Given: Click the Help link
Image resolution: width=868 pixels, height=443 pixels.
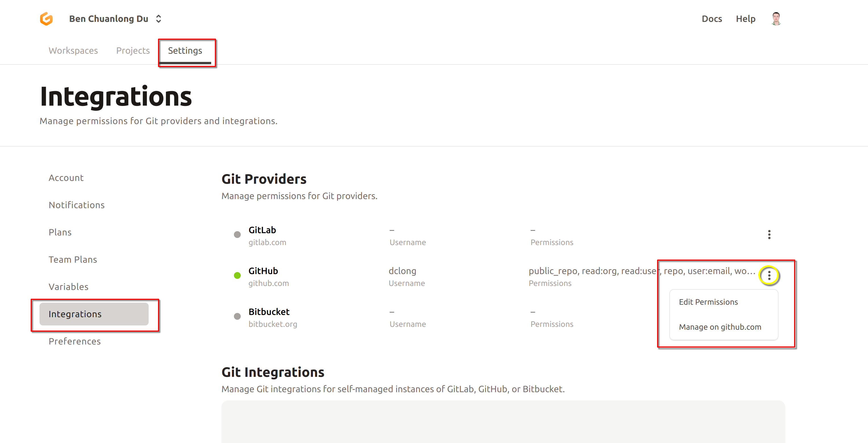Looking at the screenshot, I should pos(745,19).
